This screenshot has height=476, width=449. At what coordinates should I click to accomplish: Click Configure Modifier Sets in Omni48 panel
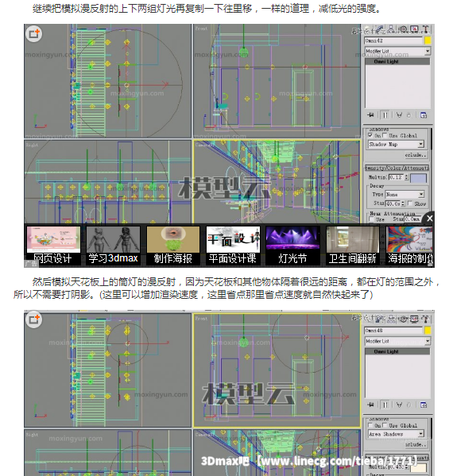[x=424, y=404]
